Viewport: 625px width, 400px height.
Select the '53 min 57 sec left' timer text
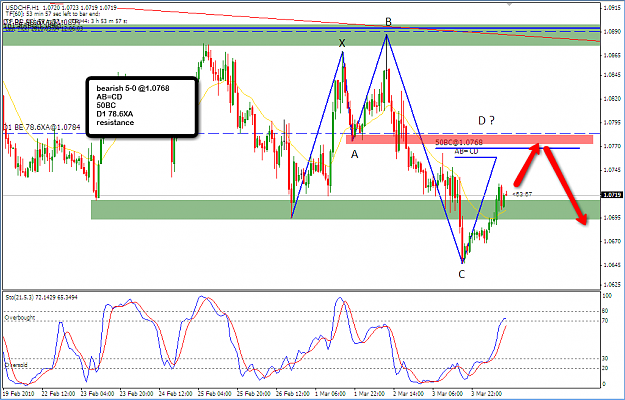point(54,14)
